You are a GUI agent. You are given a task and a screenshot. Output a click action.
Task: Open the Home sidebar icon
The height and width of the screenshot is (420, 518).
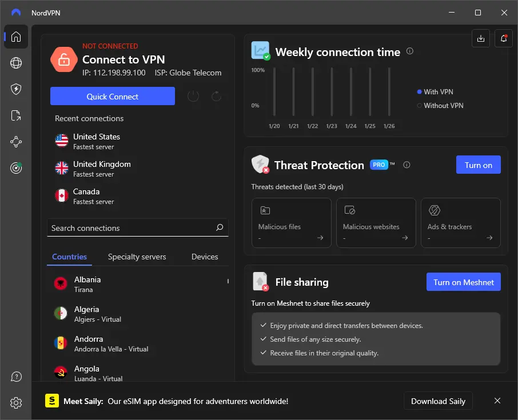tap(16, 37)
